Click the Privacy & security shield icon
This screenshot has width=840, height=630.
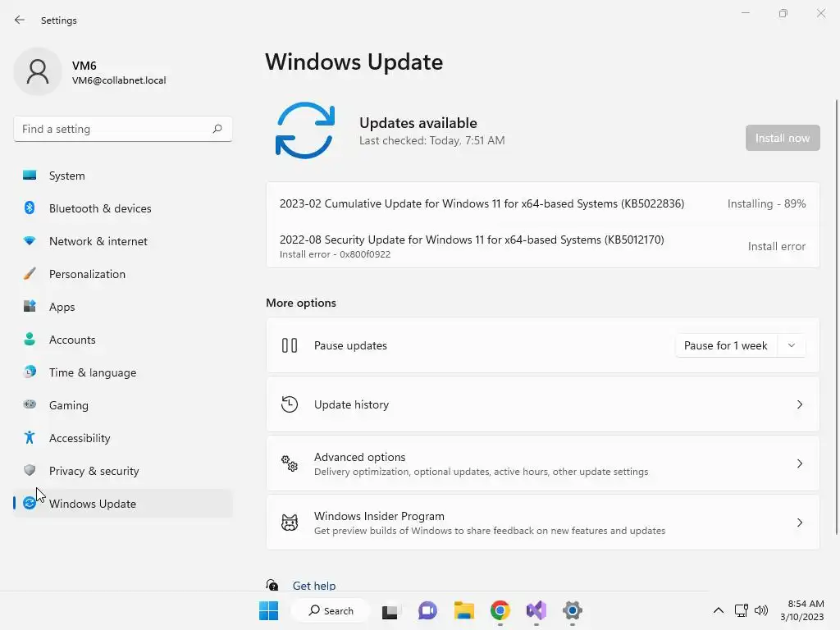(30, 470)
